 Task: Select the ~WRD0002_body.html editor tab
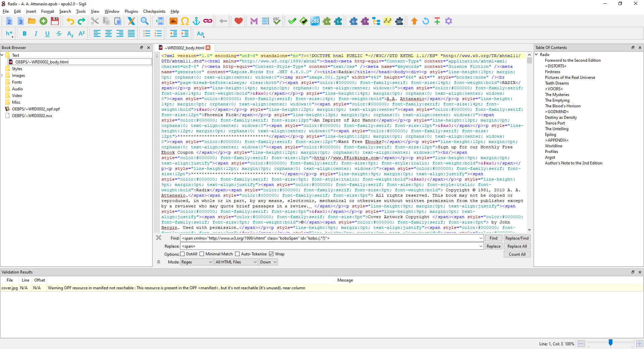[184, 48]
